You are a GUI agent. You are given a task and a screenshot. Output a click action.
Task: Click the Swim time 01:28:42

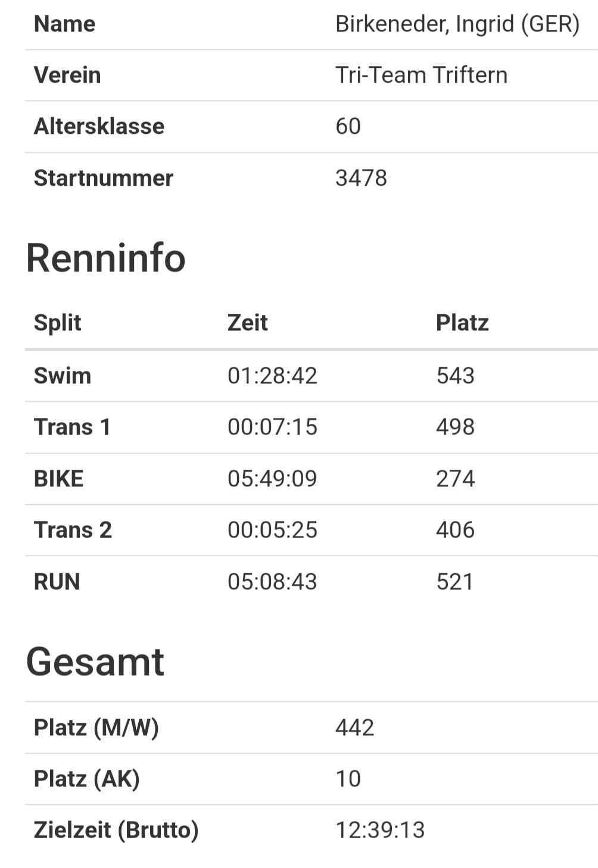[272, 376]
